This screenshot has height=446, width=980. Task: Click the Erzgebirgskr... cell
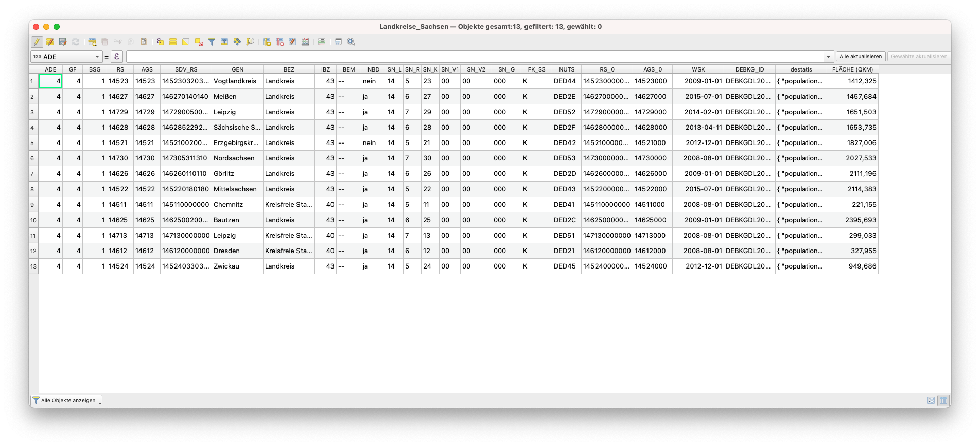(x=237, y=143)
